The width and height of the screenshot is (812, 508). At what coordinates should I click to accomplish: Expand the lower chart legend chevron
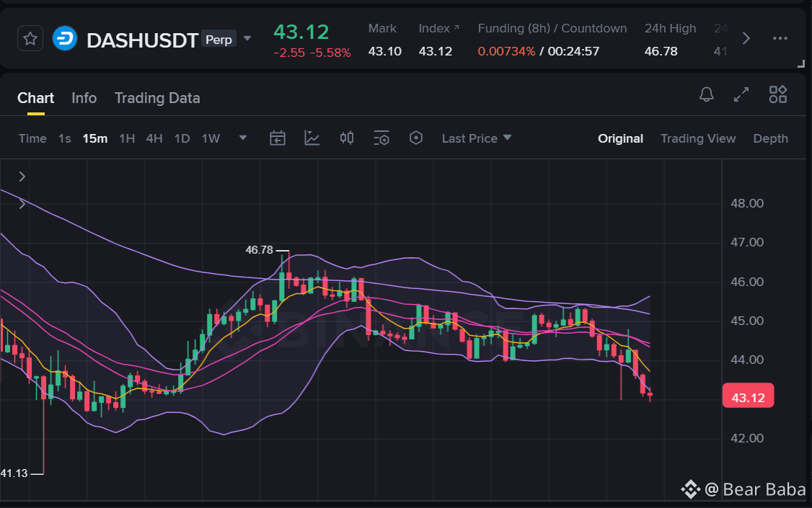point(22,204)
